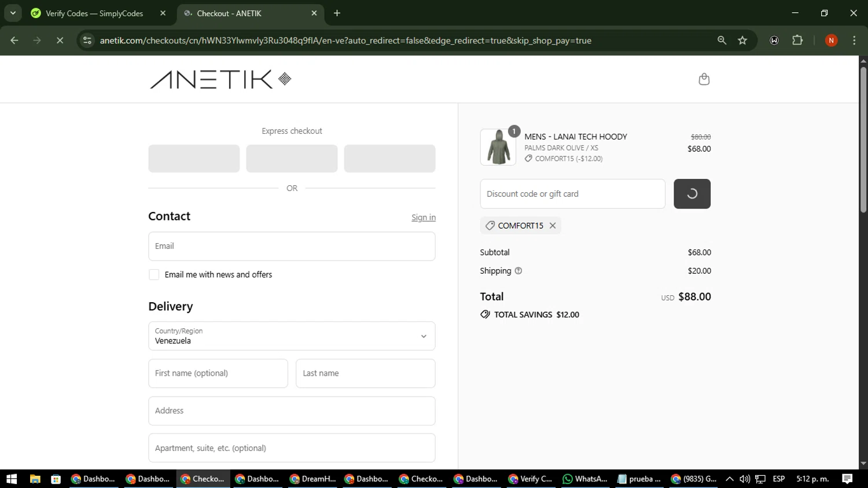Close the Verify Codes tab
Viewport: 868px width, 488px height.
tap(163, 13)
